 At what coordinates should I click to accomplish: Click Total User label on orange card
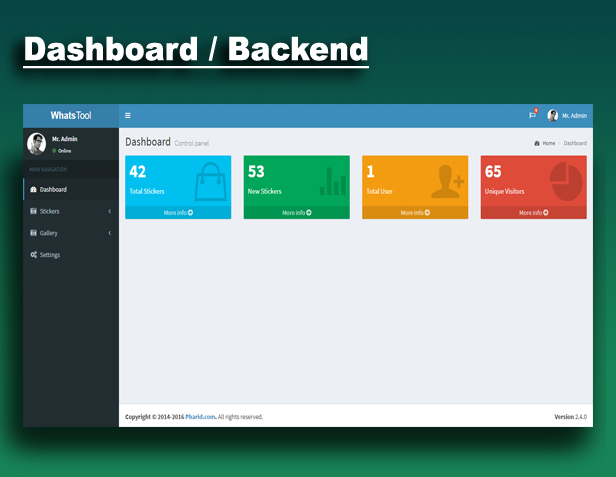pyautogui.click(x=380, y=191)
